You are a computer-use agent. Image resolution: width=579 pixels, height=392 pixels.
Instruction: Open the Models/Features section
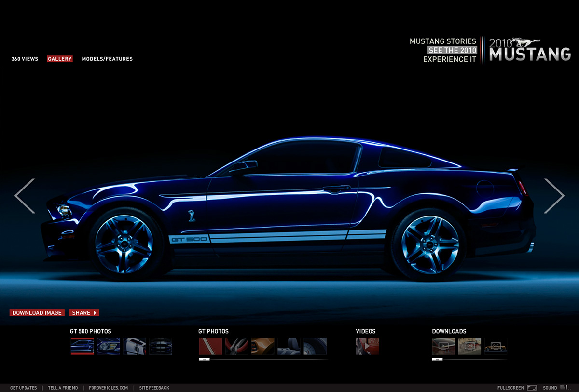click(x=107, y=59)
